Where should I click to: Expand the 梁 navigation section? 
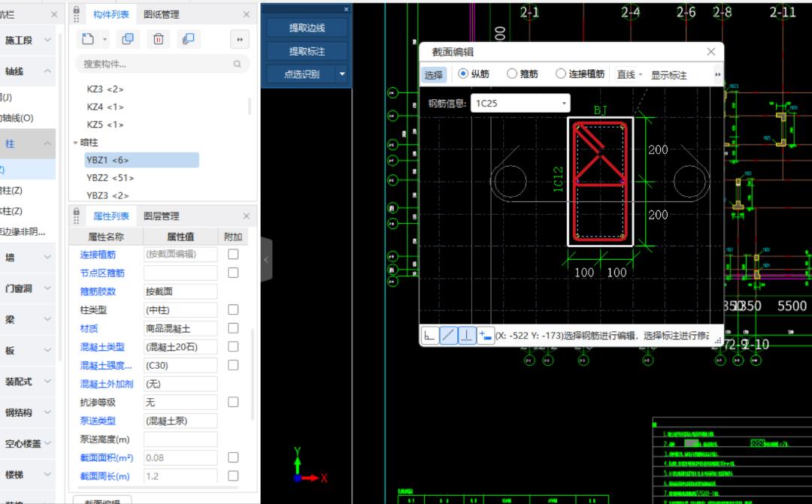pyautogui.click(x=47, y=319)
